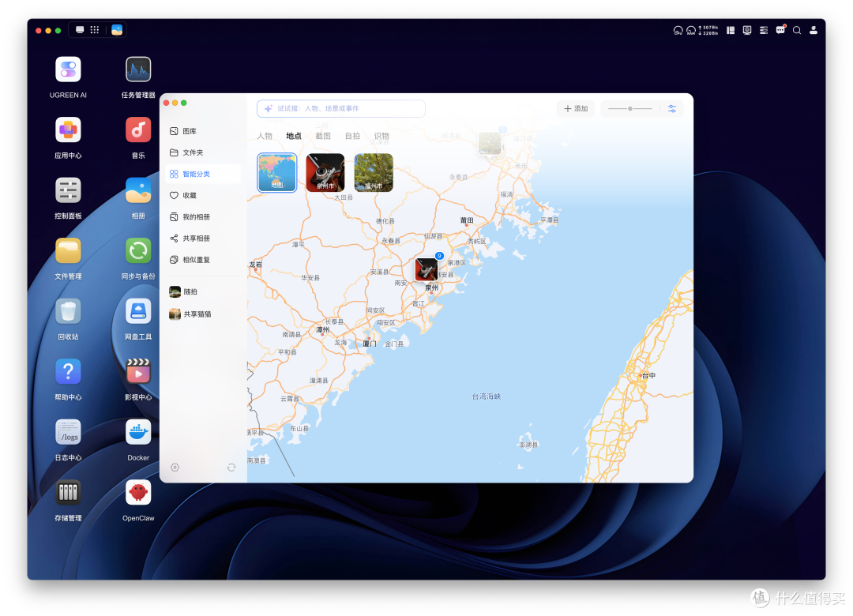The image size is (853, 616).
Task: Open the UGREEN AI desktop app
Action: [68, 69]
